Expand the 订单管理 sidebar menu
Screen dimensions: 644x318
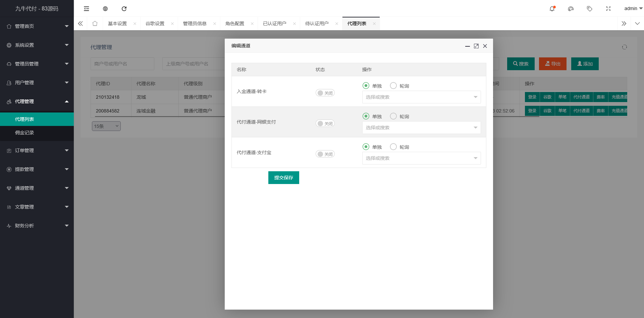pos(37,150)
